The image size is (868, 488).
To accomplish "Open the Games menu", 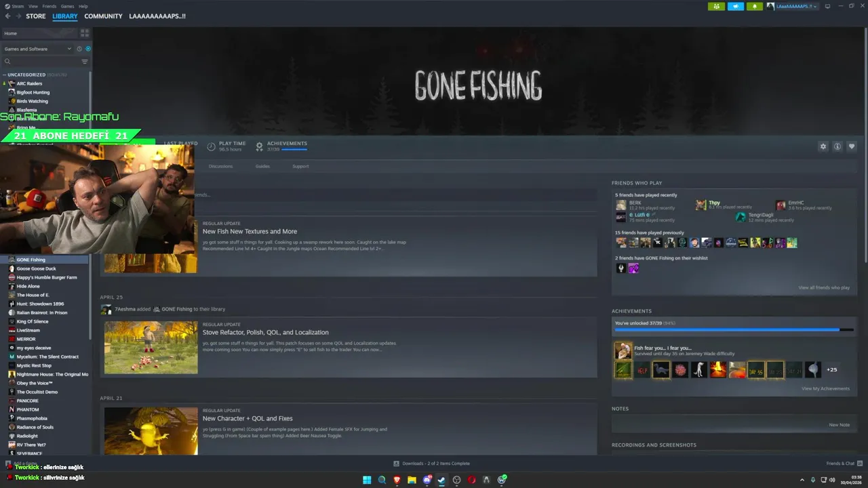I will pyautogui.click(x=68, y=6).
